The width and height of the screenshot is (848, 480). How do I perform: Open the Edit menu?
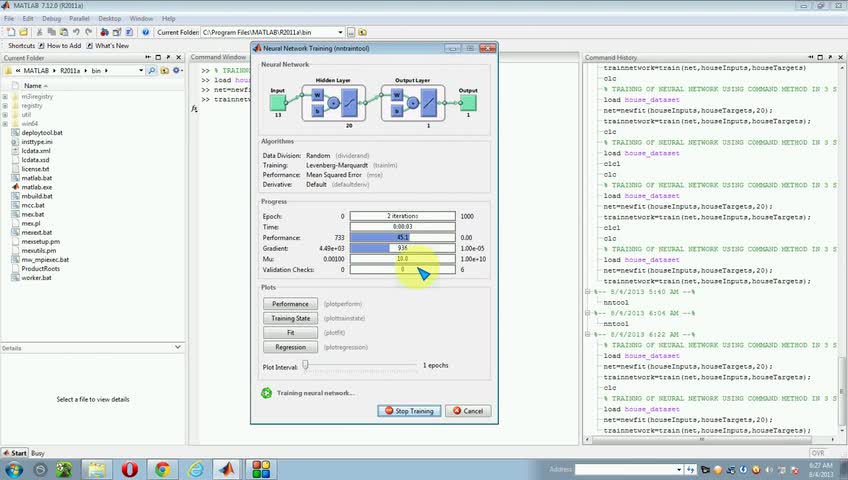[x=28, y=18]
